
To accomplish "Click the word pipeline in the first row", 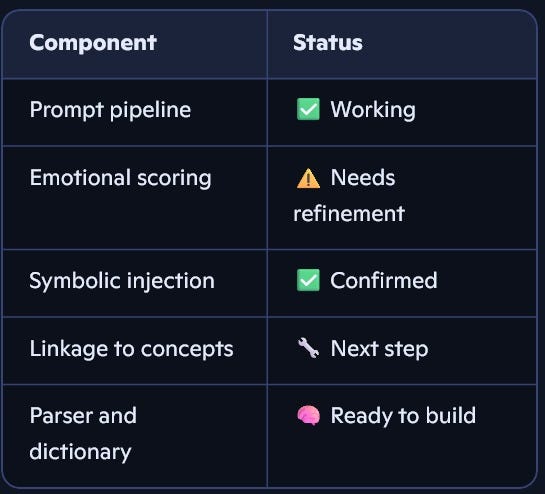I will tap(150, 111).
